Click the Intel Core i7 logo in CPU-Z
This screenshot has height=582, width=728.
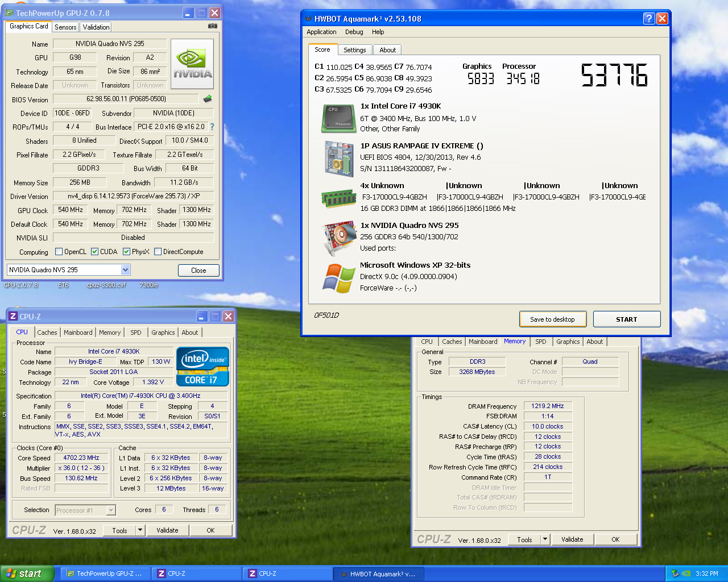[203, 367]
